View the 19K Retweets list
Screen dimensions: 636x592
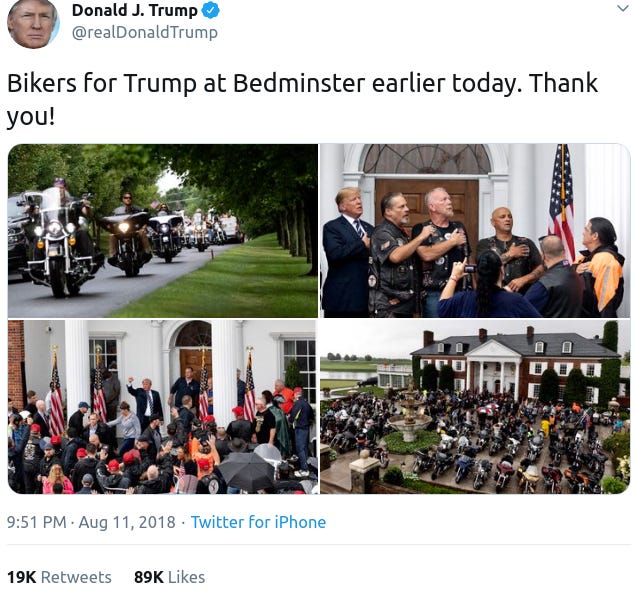[59, 577]
